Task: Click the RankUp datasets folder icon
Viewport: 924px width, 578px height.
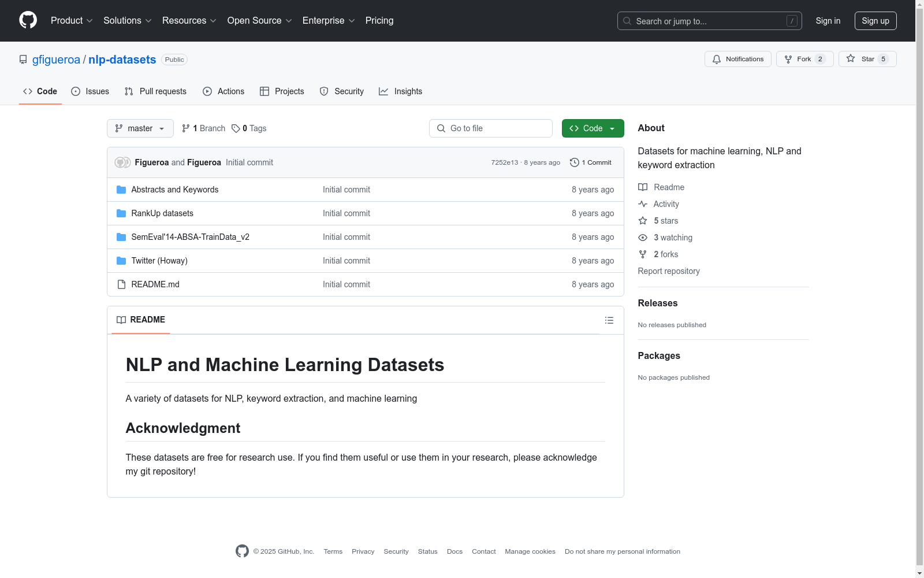Action: [x=121, y=213]
